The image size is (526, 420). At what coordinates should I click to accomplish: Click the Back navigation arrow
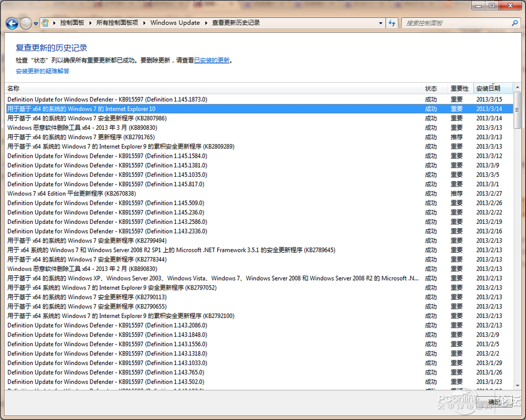pyautogui.click(x=12, y=23)
